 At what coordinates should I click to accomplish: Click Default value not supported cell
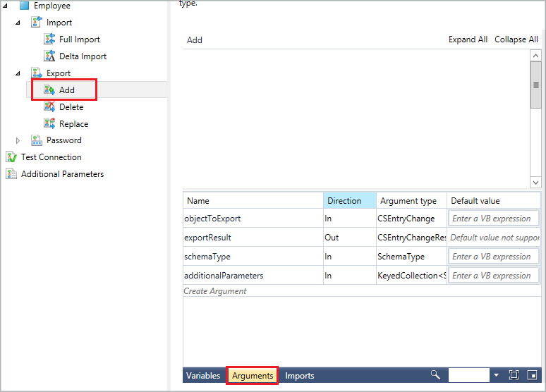(x=494, y=238)
